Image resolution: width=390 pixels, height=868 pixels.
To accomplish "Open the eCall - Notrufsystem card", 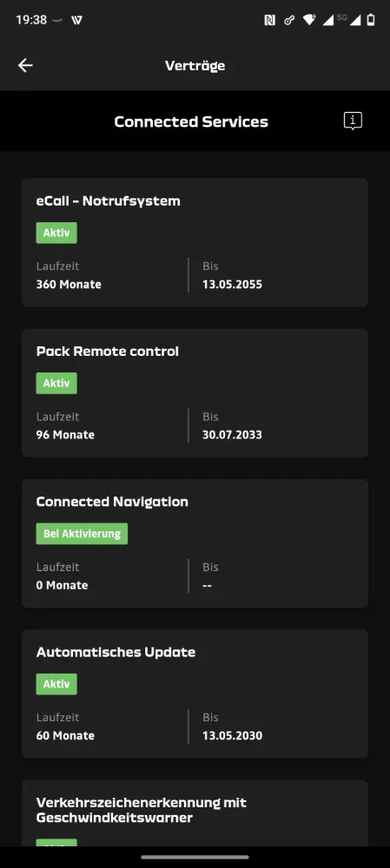I will pyautogui.click(x=195, y=242).
